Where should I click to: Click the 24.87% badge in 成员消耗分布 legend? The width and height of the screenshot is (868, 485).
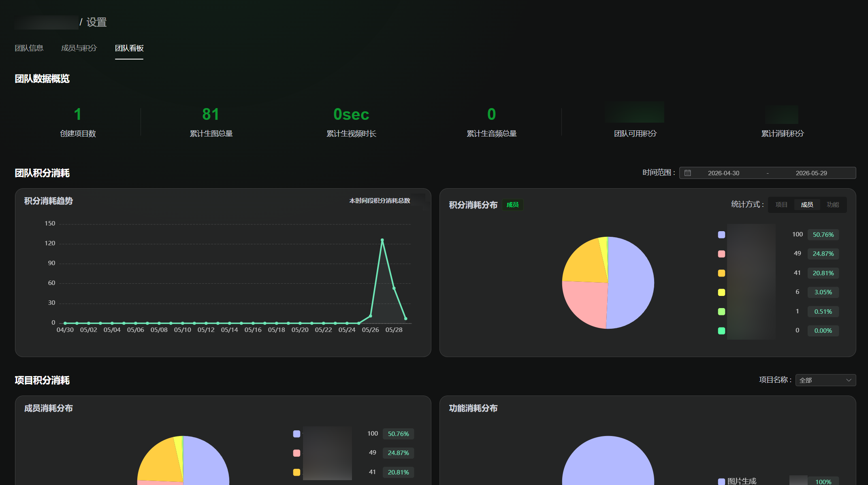(398, 453)
